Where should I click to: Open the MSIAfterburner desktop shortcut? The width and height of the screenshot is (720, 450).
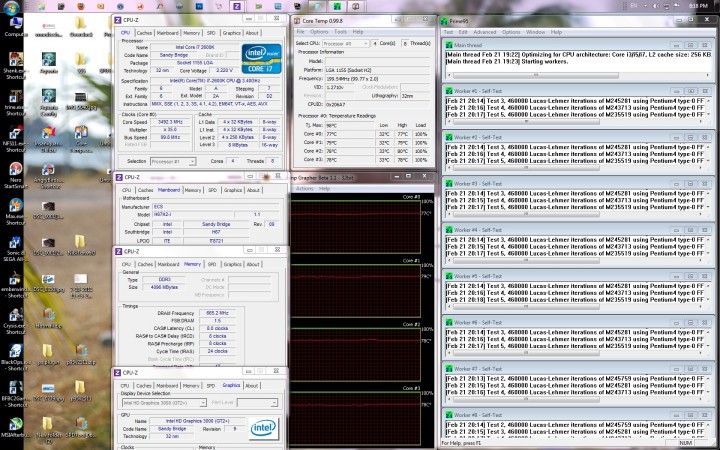click(x=15, y=423)
